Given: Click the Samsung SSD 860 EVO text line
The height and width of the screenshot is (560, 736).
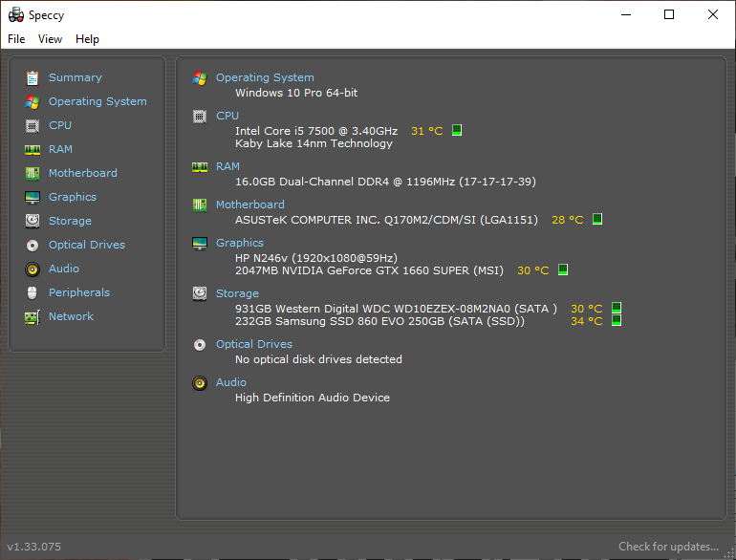Looking at the screenshot, I should pos(379,321).
